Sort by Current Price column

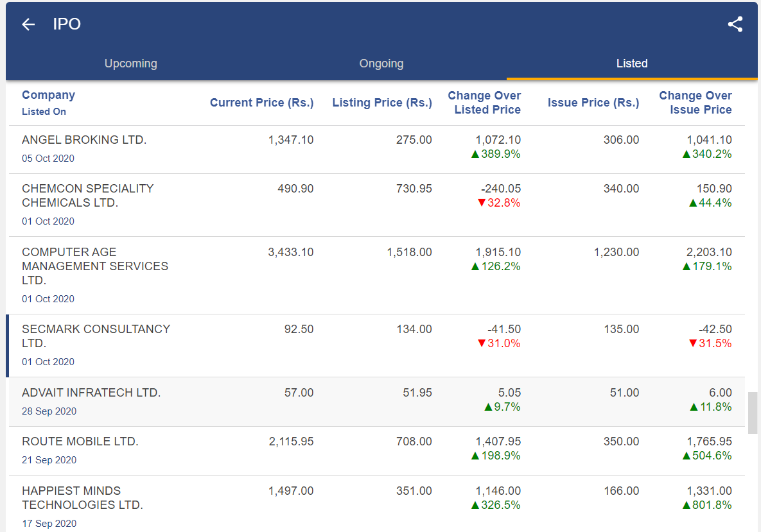click(261, 103)
